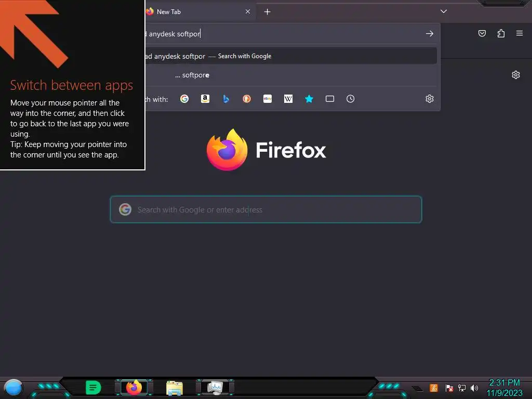The image size is (532, 399).
Task: Choose the Wikipedia search engine icon
Action: 288,99
